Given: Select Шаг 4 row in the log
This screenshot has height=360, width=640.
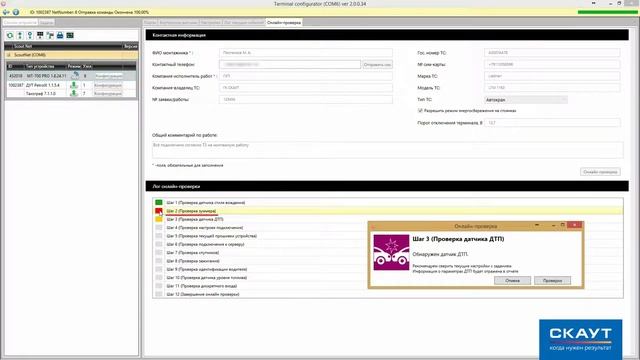Looking at the screenshot, I should click(388, 228).
